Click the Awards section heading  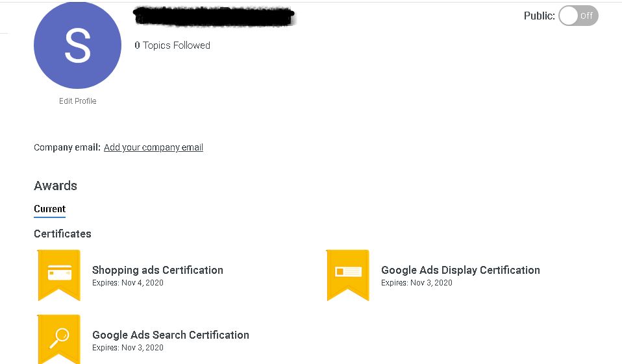pyautogui.click(x=55, y=186)
